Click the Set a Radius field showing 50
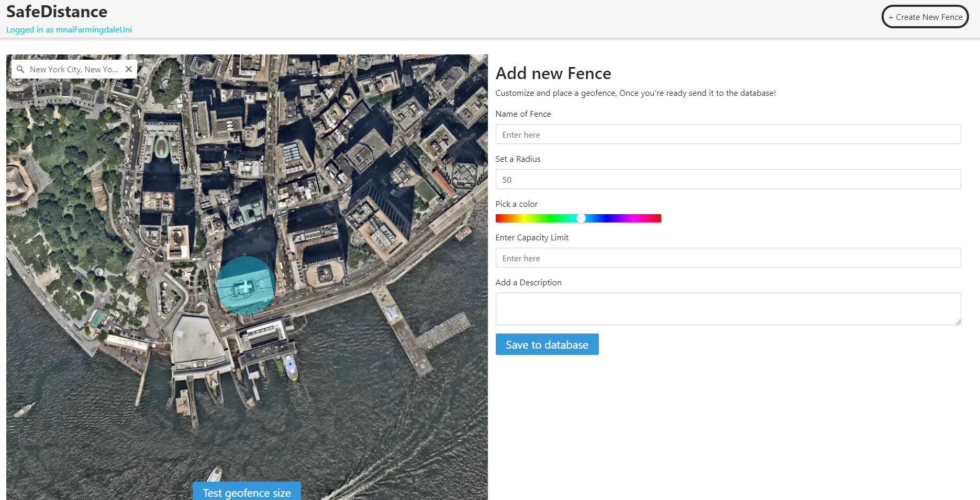 (x=728, y=179)
